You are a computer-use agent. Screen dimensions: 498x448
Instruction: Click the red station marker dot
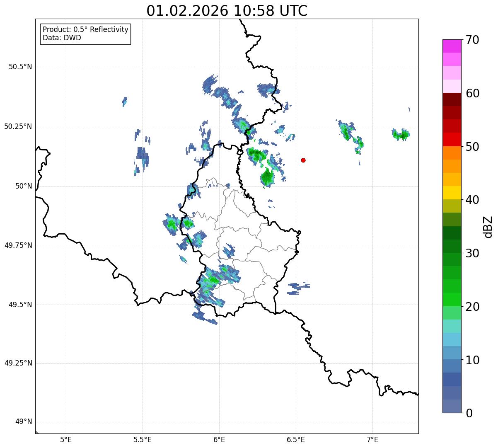click(x=303, y=160)
